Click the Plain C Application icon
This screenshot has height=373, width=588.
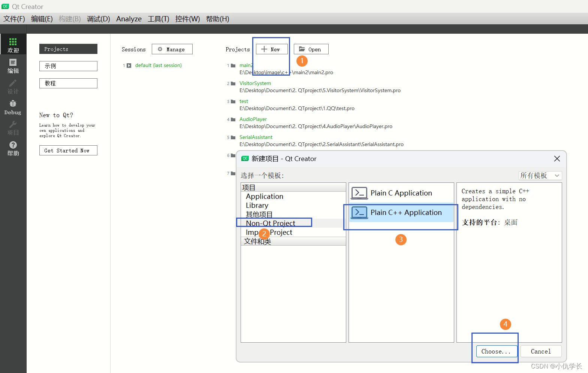tap(359, 193)
